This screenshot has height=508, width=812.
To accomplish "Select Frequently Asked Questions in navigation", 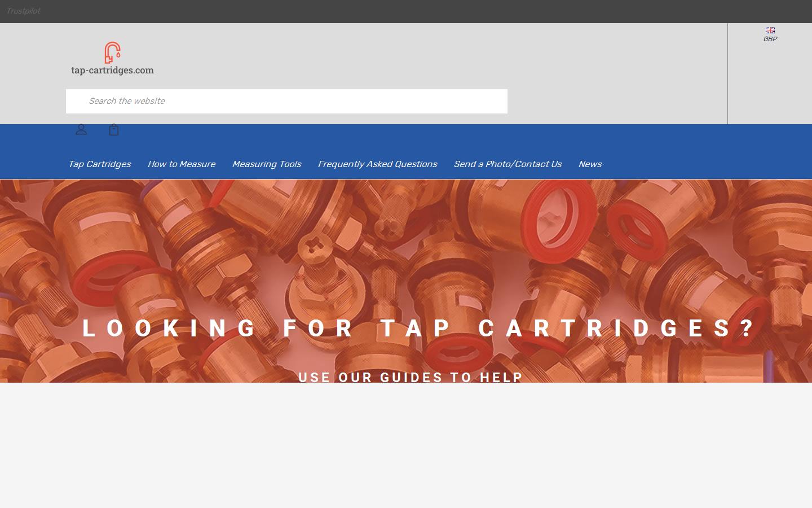I will tap(377, 164).
